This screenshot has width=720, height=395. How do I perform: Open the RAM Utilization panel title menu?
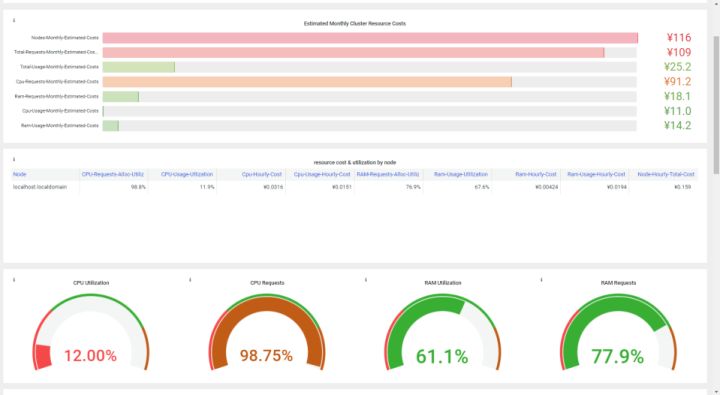[x=443, y=283]
